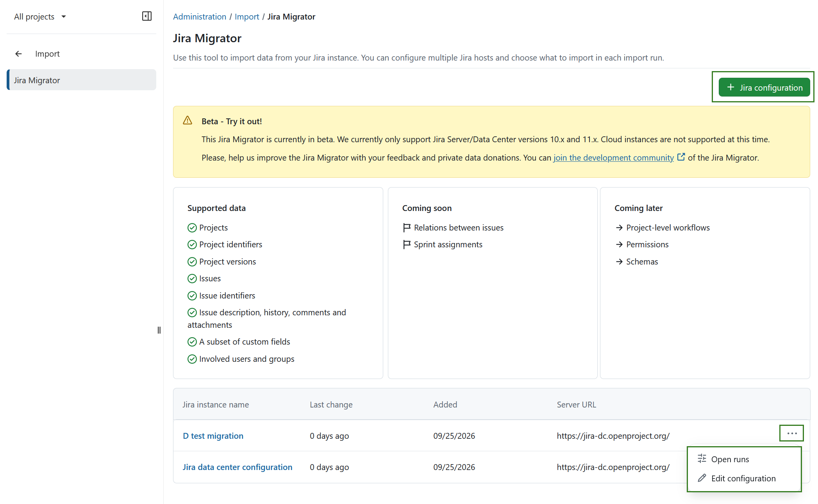Click the sidebar resize handle
The height and width of the screenshot is (504, 818).
click(159, 330)
